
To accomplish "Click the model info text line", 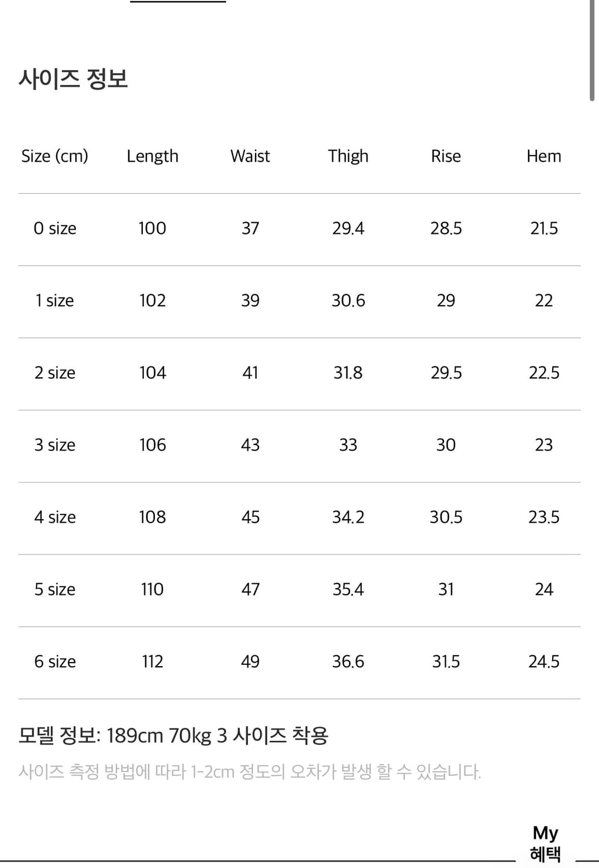I will coord(173,735).
